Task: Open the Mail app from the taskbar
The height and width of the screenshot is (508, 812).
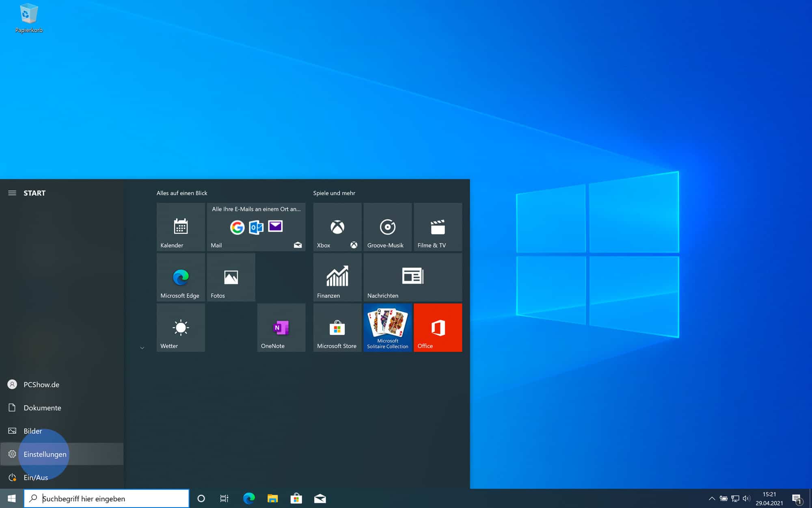Action: pos(320,498)
